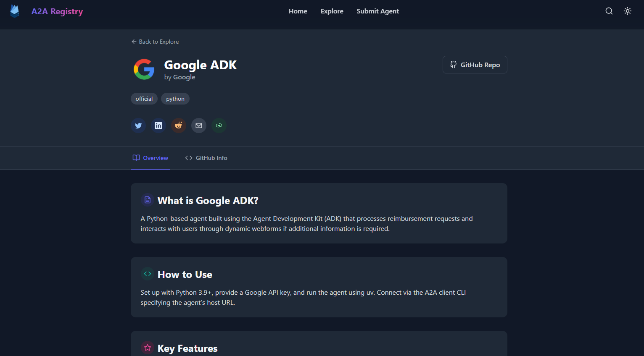The image size is (644, 356).
Task: Click the document icon beside What is Google ADK
Action: coord(148,200)
